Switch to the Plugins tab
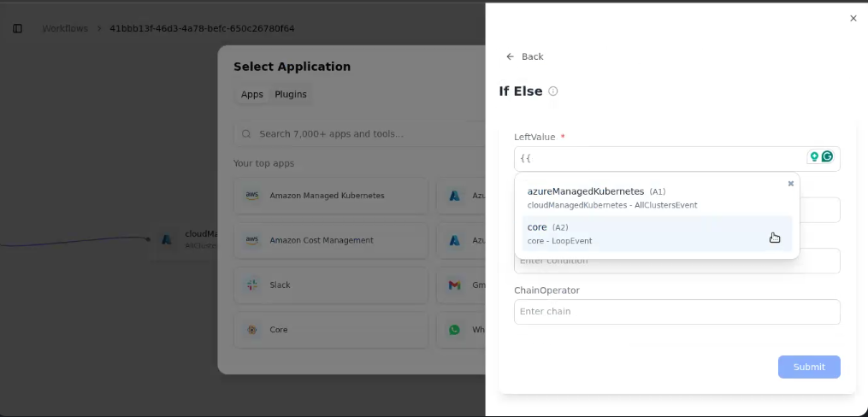Screen dimensions: 868x417 291,94
